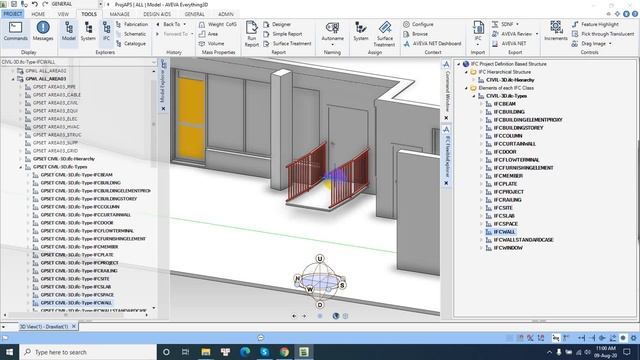
Task: Select IFCRAILING in IFC tree
Action: [x=507, y=200]
